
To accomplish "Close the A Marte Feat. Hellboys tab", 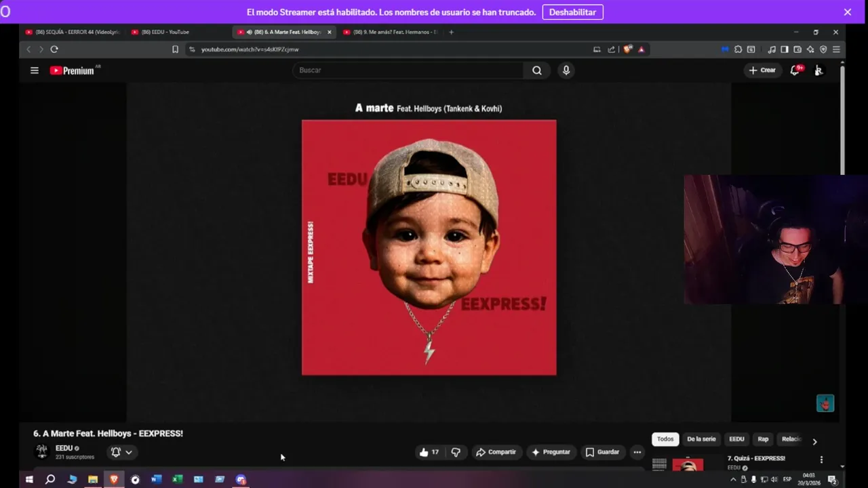I will coord(330,32).
